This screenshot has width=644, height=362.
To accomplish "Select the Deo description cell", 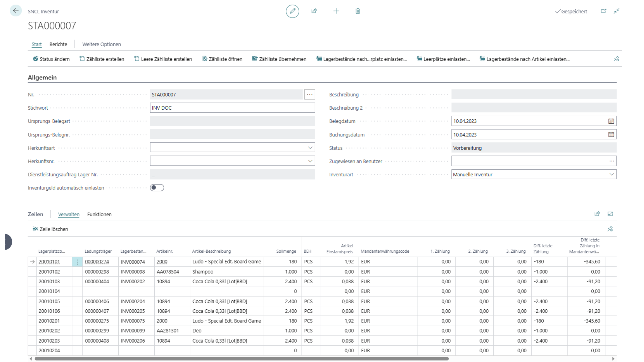I will tap(227, 330).
